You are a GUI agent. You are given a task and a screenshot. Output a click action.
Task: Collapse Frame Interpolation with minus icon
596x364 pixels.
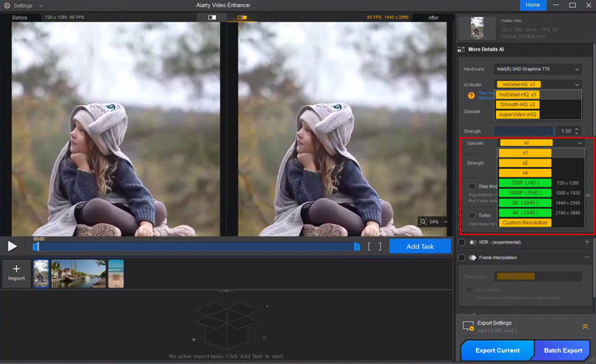click(x=587, y=257)
